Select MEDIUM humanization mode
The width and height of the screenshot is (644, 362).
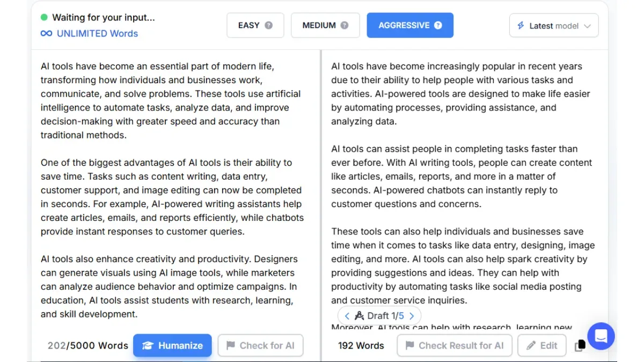tap(326, 25)
